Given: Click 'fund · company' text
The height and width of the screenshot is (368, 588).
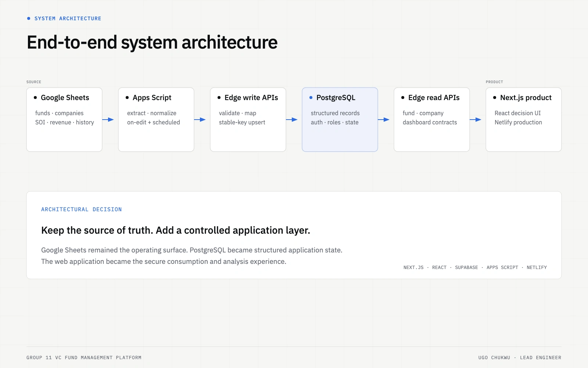Looking at the screenshot, I should (x=423, y=113).
